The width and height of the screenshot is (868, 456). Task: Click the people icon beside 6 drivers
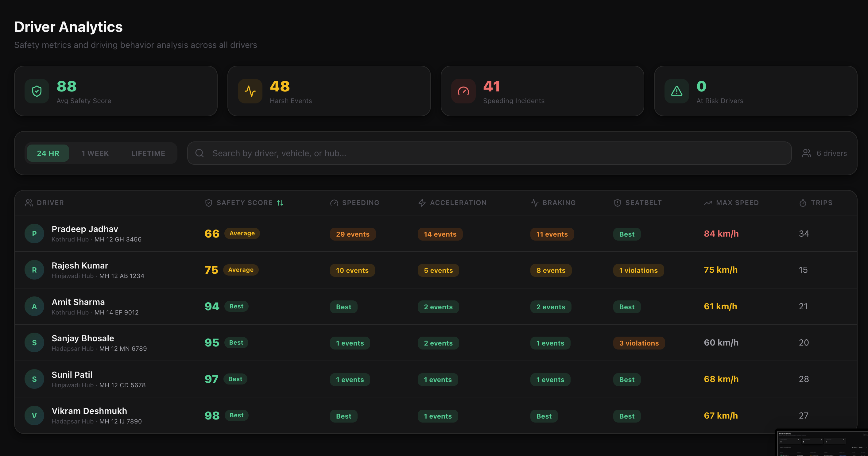coord(806,153)
